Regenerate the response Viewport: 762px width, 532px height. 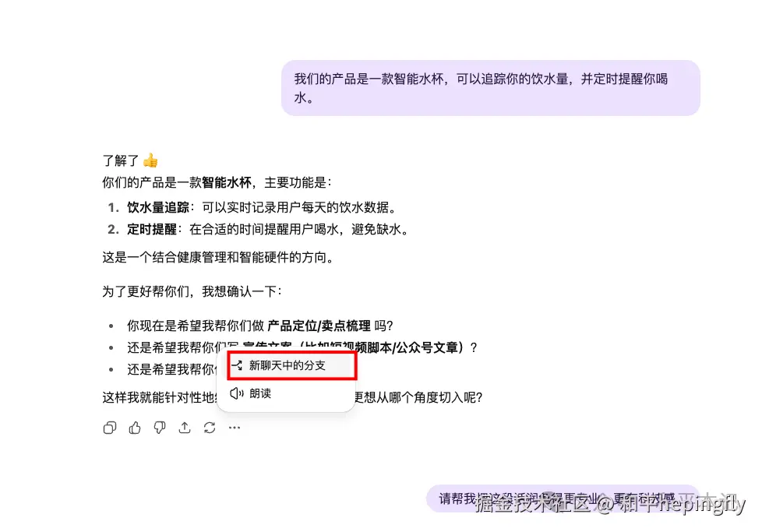tap(210, 428)
